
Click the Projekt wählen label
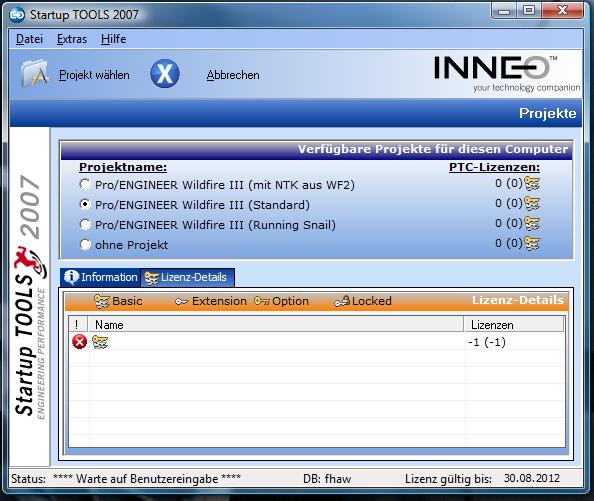pyautogui.click(x=94, y=75)
